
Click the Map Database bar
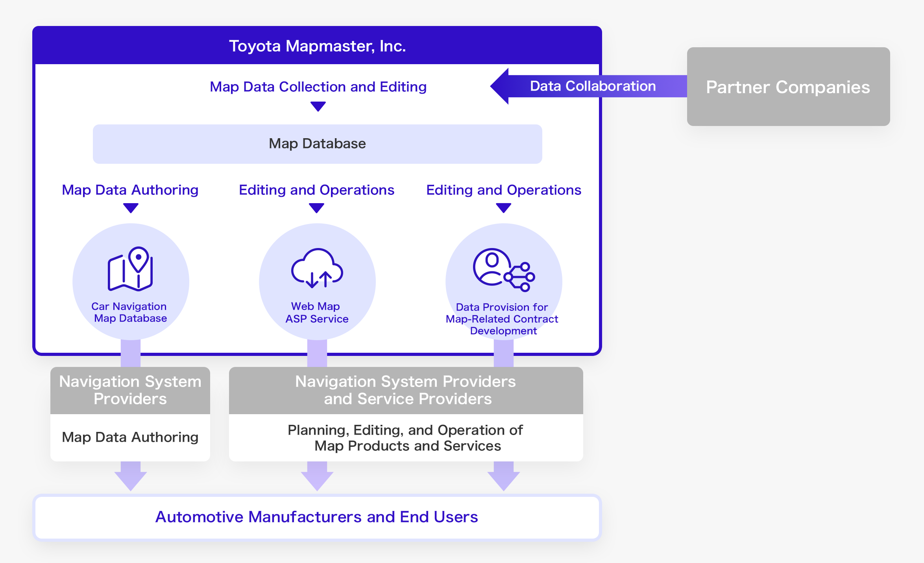pyautogui.click(x=318, y=144)
